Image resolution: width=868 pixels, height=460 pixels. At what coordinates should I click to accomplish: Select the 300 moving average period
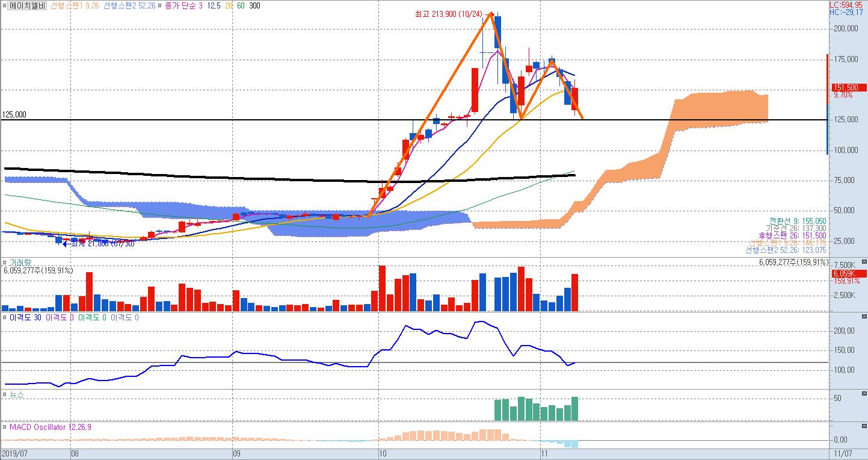pos(255,5)
